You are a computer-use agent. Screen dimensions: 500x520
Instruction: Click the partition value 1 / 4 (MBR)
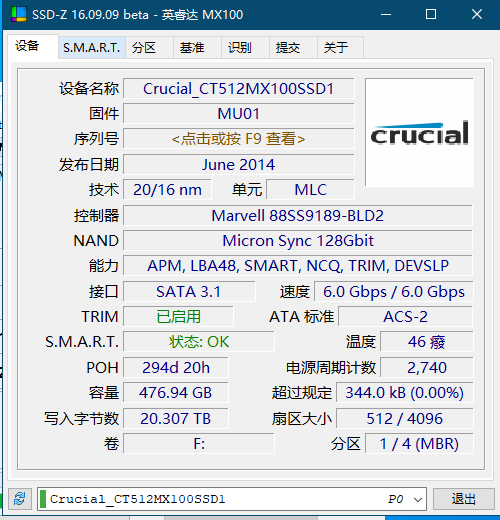(419, 444)
